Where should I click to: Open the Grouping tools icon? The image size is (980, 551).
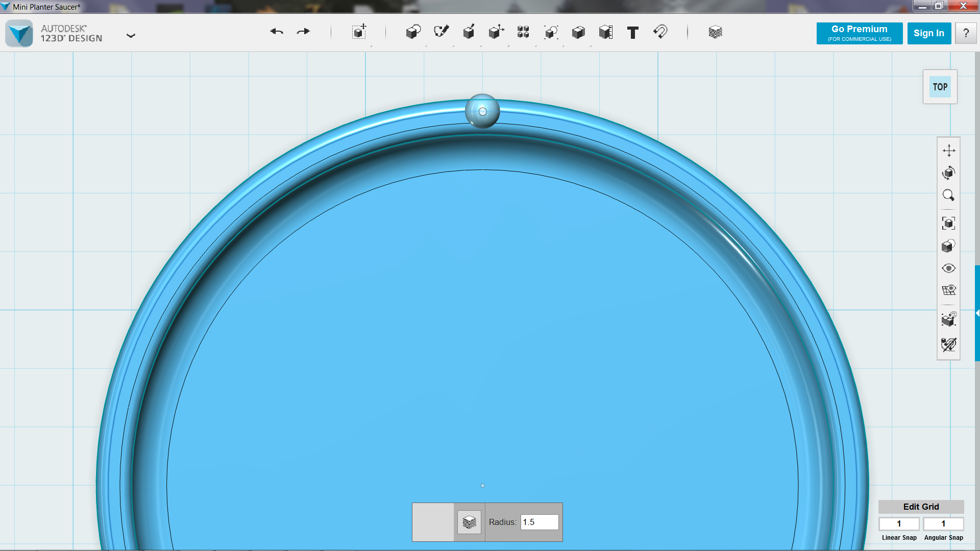pyautogui.click(x=551, y=32)
